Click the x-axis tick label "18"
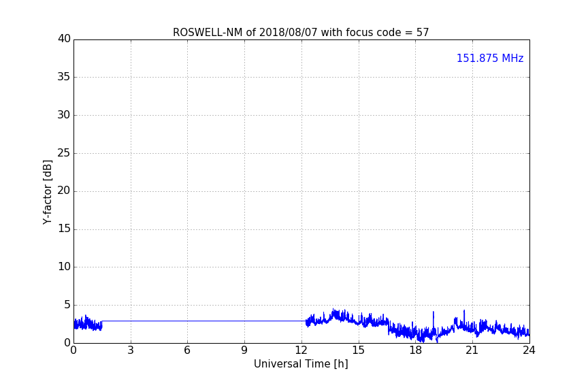 [415, 350]
